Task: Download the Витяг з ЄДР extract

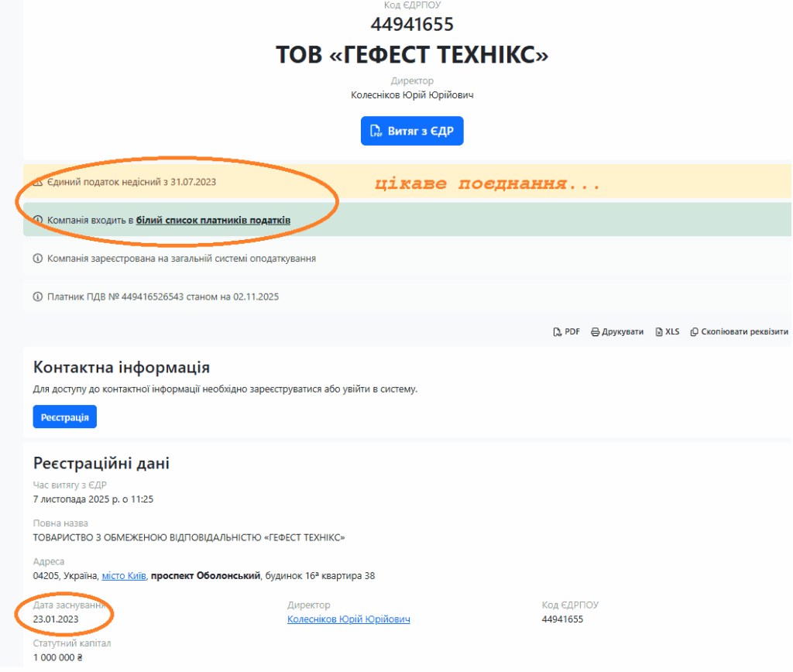Action: click(x=412, y=131)
